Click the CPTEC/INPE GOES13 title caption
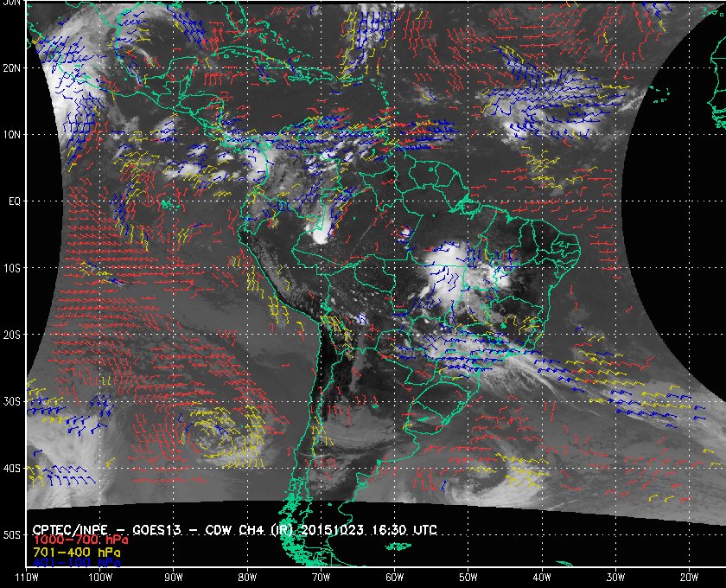Screen dimensions: 726x588 click(234, 529)
